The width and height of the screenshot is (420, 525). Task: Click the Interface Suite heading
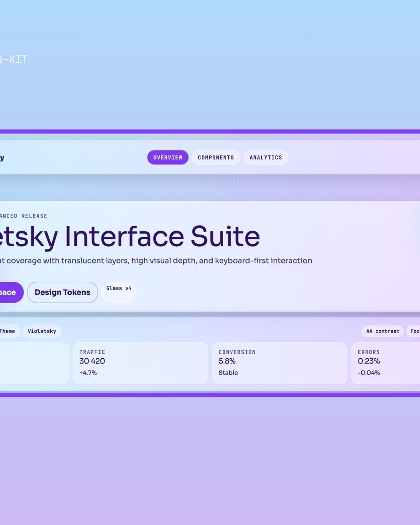pyautogui.click(x=130, y=237)
